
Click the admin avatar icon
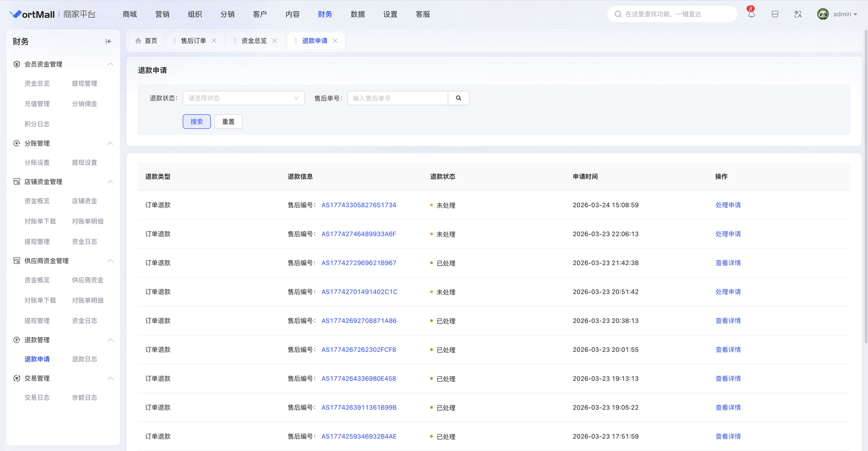click(x=822, y=15)
